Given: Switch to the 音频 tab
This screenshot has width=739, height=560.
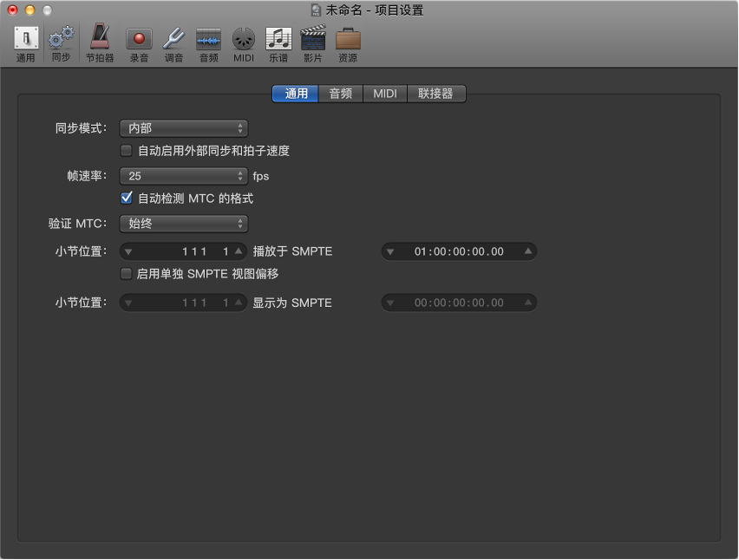Looking at the screenshot, I should pos(341,94).
